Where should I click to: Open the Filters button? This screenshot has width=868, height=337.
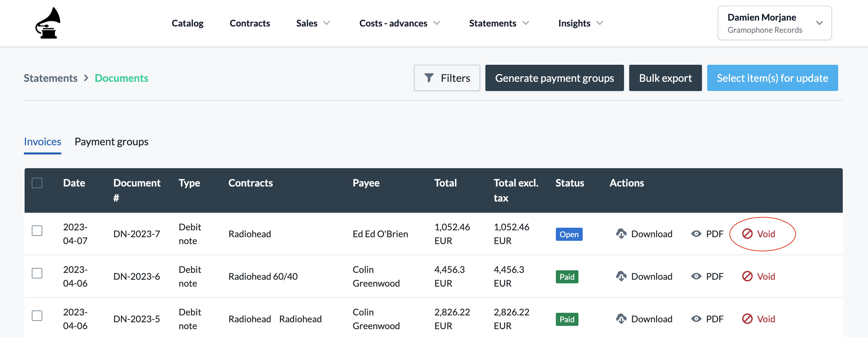pyautogui.click(x=447, y=78)
